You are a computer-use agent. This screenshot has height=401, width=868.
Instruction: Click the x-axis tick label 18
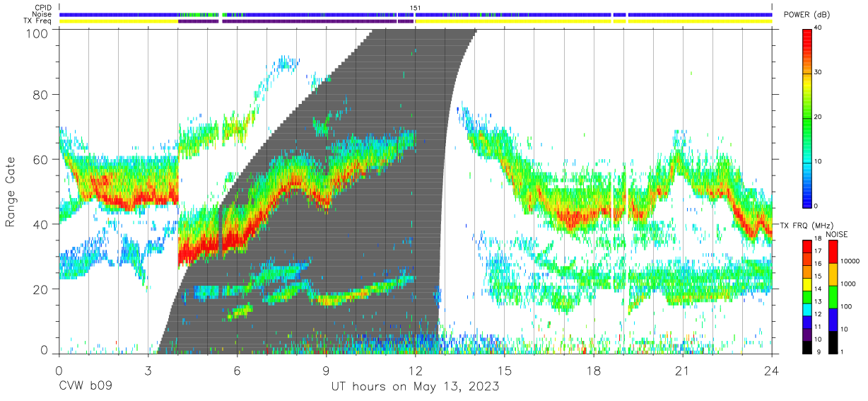(x=594, y=371)
